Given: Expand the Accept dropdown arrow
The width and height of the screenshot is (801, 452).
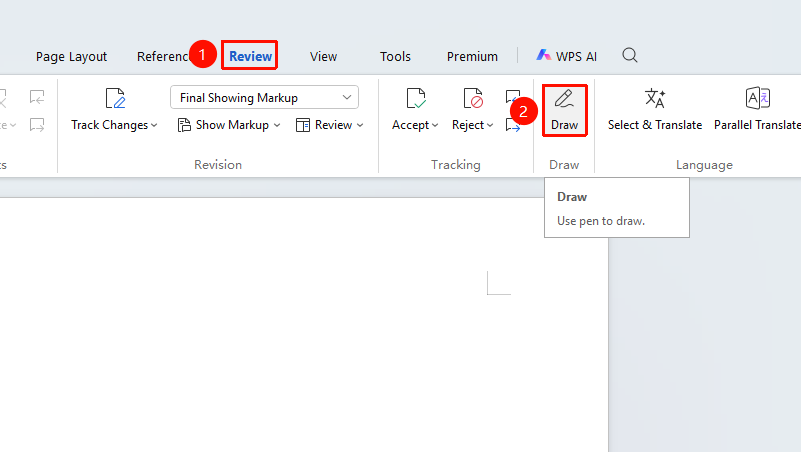Looking at the screenshot, I should 435,125.
